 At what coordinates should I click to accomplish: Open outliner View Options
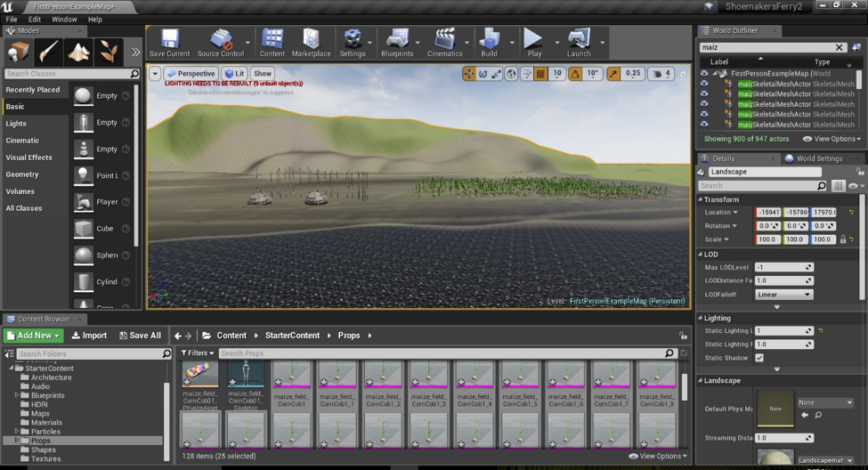pyautogui.click(x=832, y=139)
